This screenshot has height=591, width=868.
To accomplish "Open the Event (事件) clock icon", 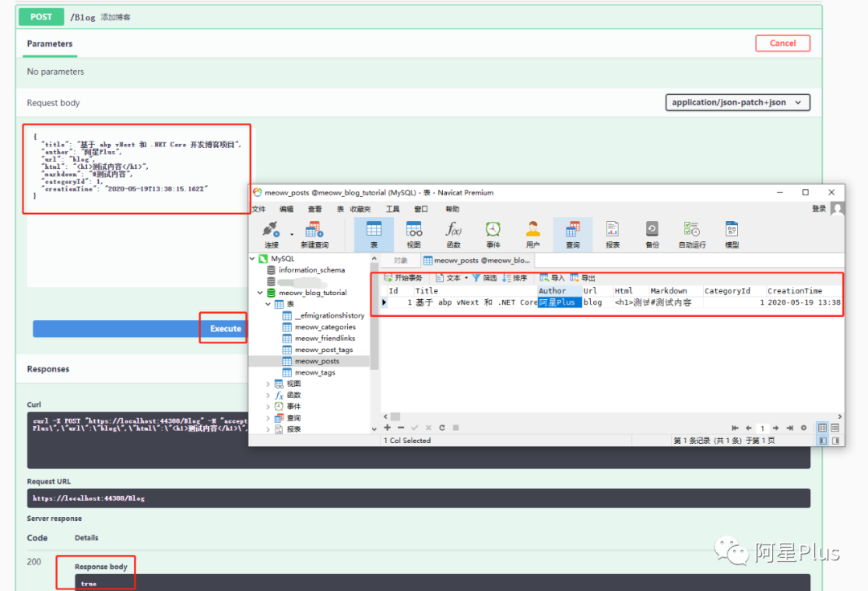I will point(493,234).
